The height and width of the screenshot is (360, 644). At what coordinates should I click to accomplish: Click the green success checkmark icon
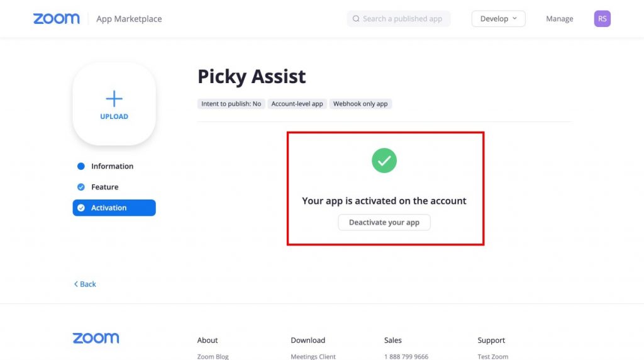(384, 160)
